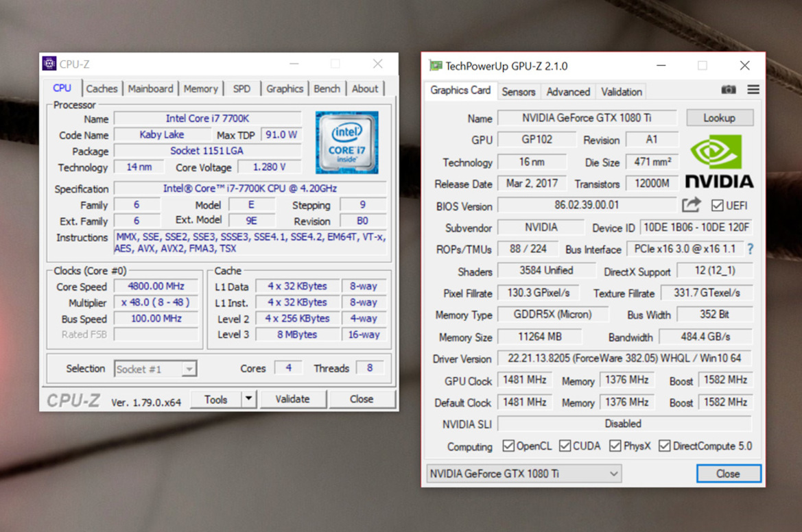Click the Bandwidth value 484.4 GB/s
This screenshot has height=532, width=802.
[705, 337]
